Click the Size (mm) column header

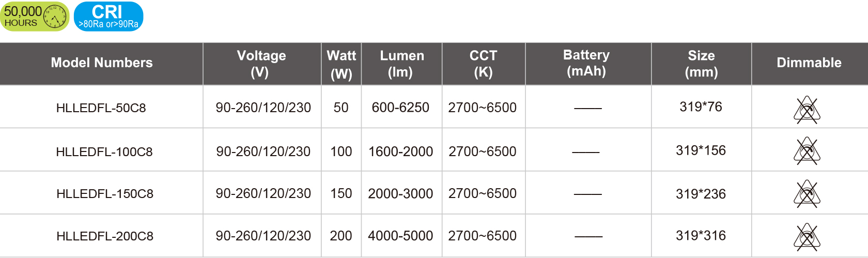tap(701, 63)
